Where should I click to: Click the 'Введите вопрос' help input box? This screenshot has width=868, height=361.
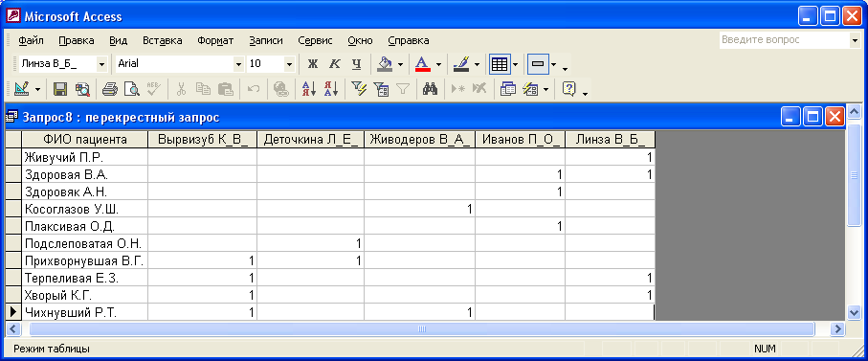click(784, 40)
